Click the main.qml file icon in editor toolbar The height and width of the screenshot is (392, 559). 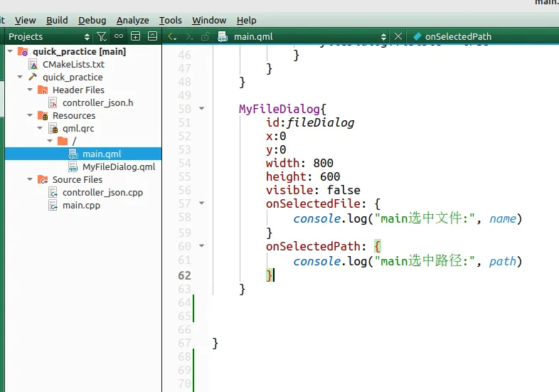click(223, 36)
